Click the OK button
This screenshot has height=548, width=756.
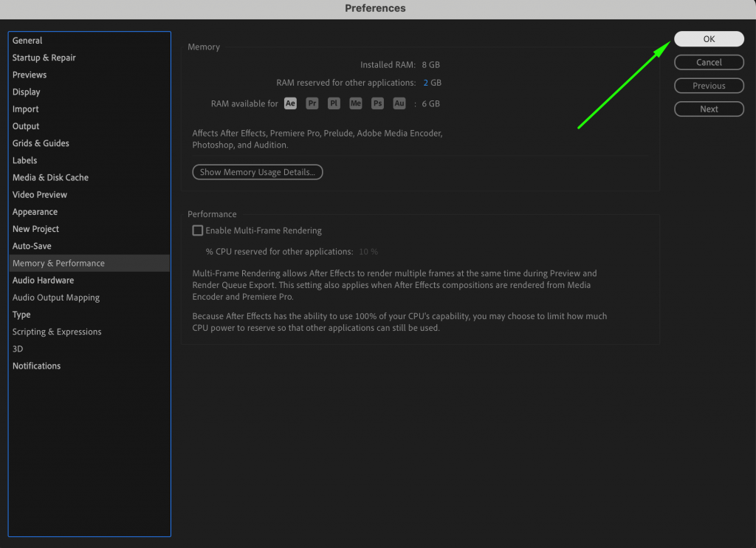708,38
